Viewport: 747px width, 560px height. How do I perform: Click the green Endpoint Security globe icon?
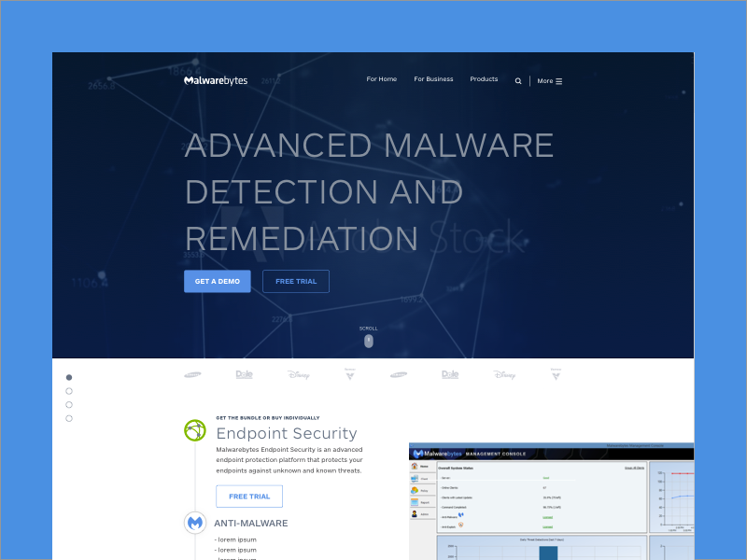click(x=195, y=430)
